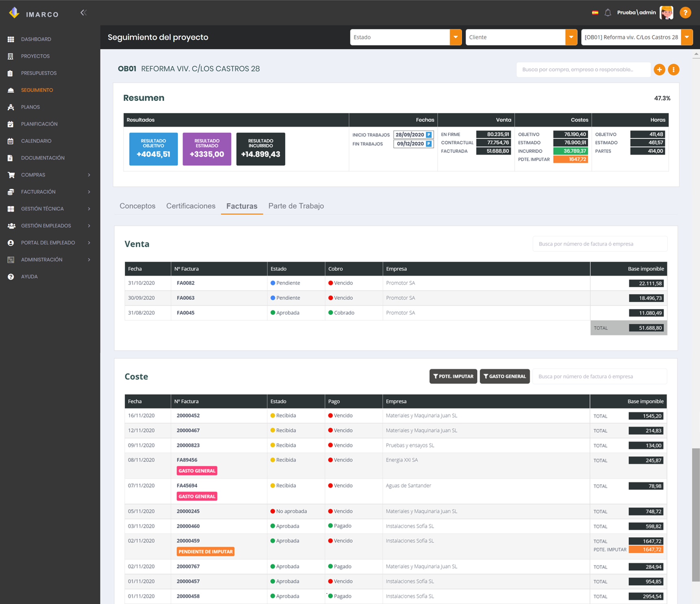The height and width of the screenshot is (604, 700).
Task: Click the vertical page scrollbar
Action: tap(696, 515)
